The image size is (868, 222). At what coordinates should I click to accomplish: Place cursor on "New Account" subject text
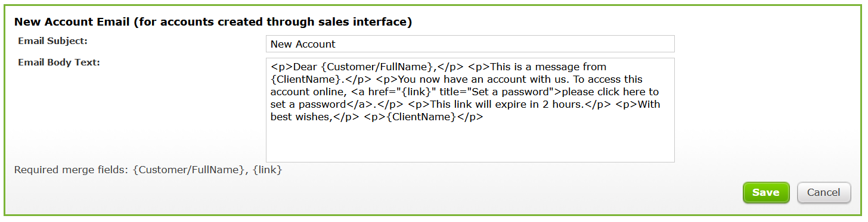point(303,44)
